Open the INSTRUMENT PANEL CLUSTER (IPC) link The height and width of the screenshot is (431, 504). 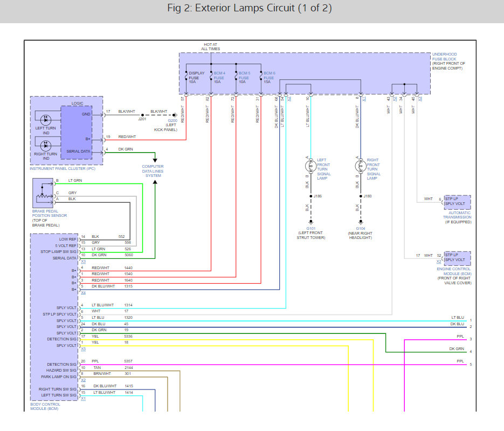pyautogui.click(x=63, y=168)
